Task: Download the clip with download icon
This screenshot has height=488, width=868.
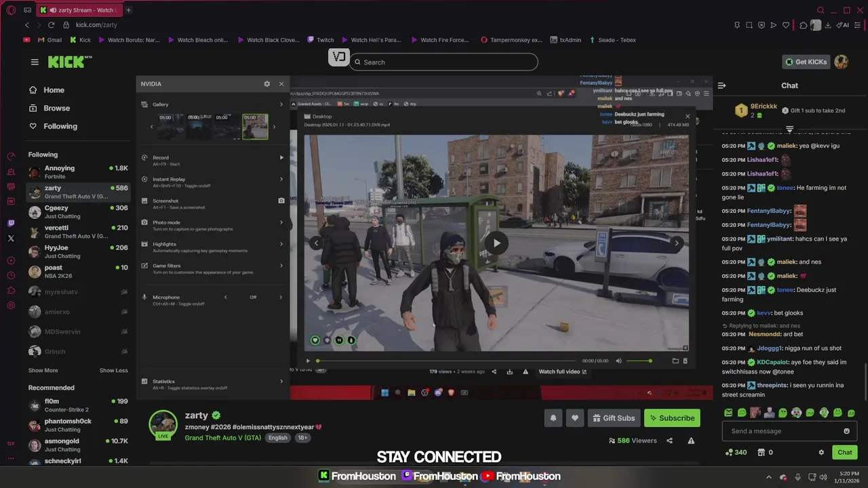Action: point(509,371)
